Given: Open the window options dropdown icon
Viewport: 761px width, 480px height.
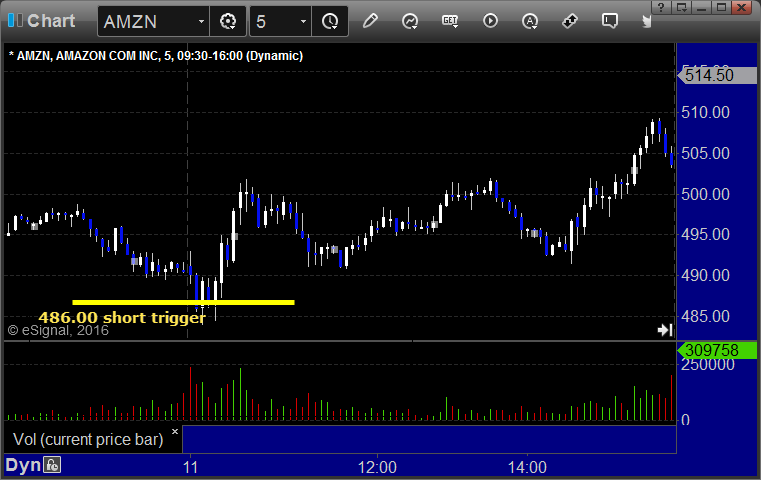Looking at the screenshot, I should pyautogui.click(x=681, y=7).
